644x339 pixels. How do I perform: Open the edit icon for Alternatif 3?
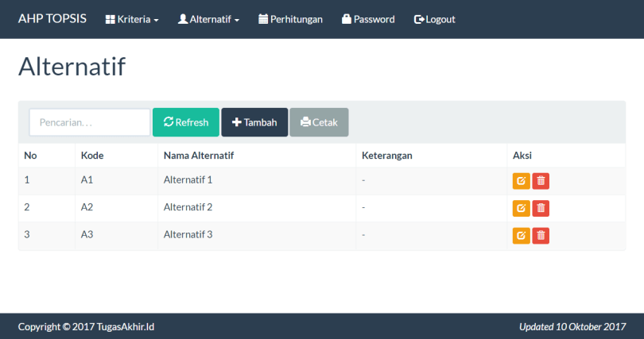coord(521,235)
